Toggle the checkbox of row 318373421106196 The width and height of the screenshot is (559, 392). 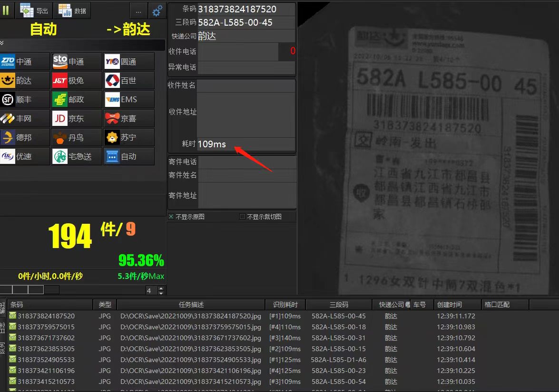(12, 370)
